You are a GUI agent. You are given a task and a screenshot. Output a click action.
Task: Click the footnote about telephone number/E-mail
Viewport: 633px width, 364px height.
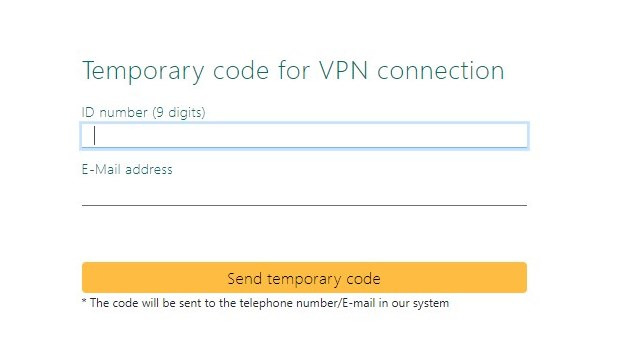[x=265, y=303]
